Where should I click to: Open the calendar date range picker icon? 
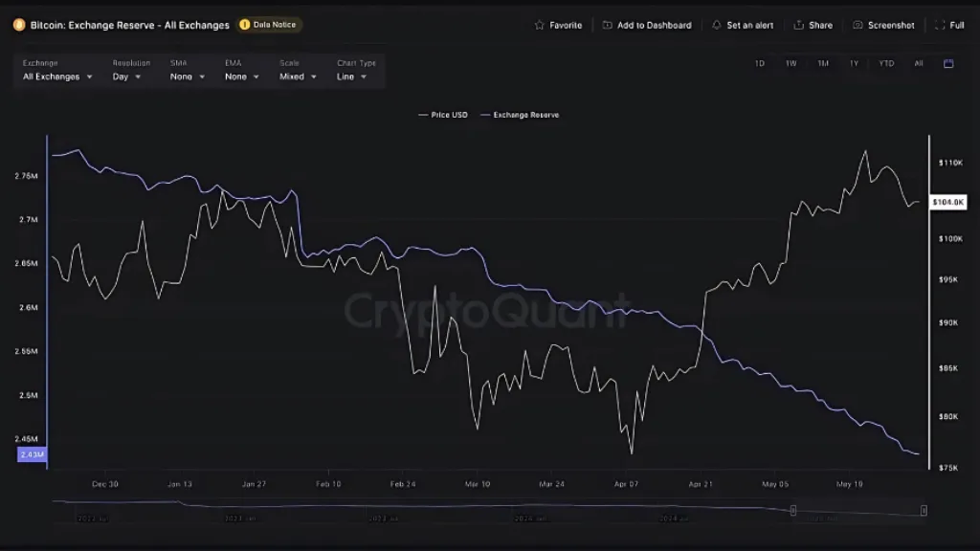point(948,63)
